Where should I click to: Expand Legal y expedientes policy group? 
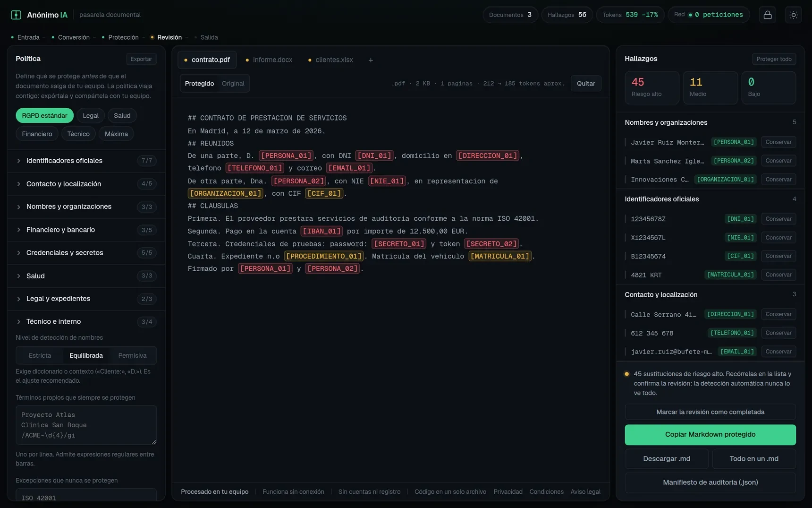pos(86,299)
